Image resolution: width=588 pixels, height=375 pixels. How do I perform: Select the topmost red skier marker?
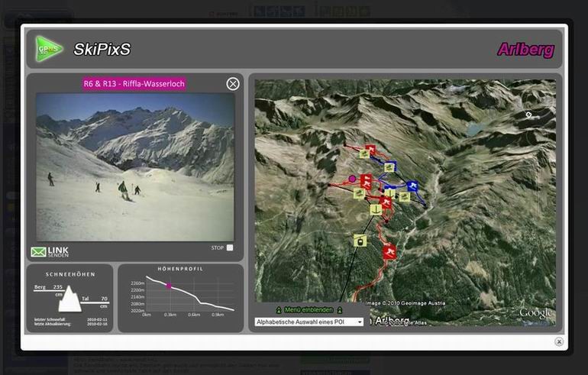point(370,150)
